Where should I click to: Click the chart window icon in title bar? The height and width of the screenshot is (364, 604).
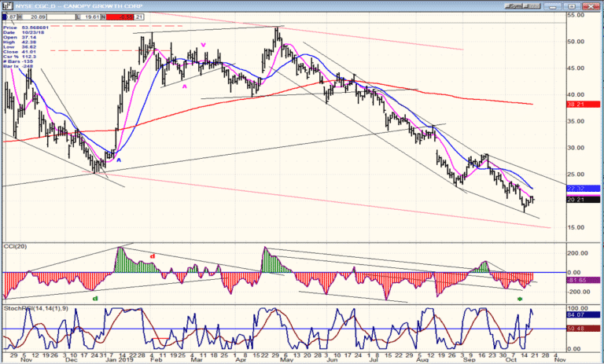(7, 6)
